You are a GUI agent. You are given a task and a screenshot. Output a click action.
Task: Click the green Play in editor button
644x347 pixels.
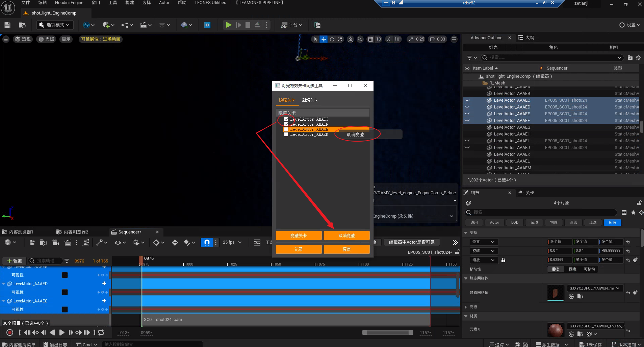click(x=229, y=25)
